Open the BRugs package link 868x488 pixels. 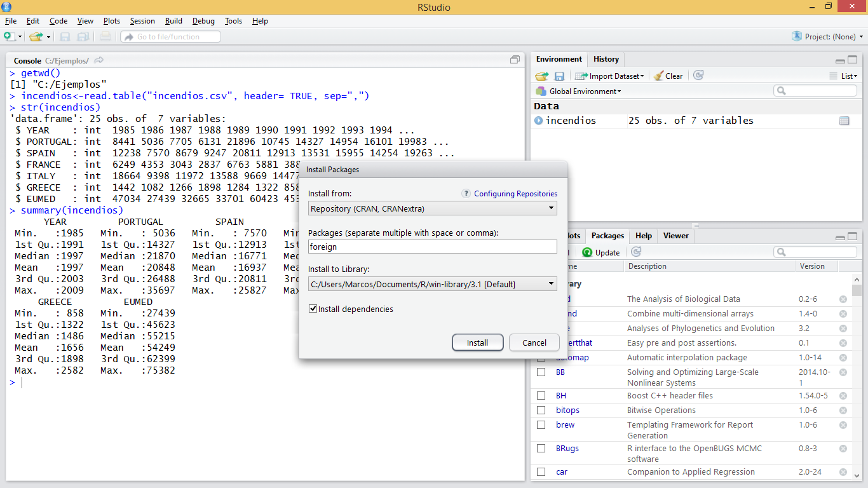point(567,449)
